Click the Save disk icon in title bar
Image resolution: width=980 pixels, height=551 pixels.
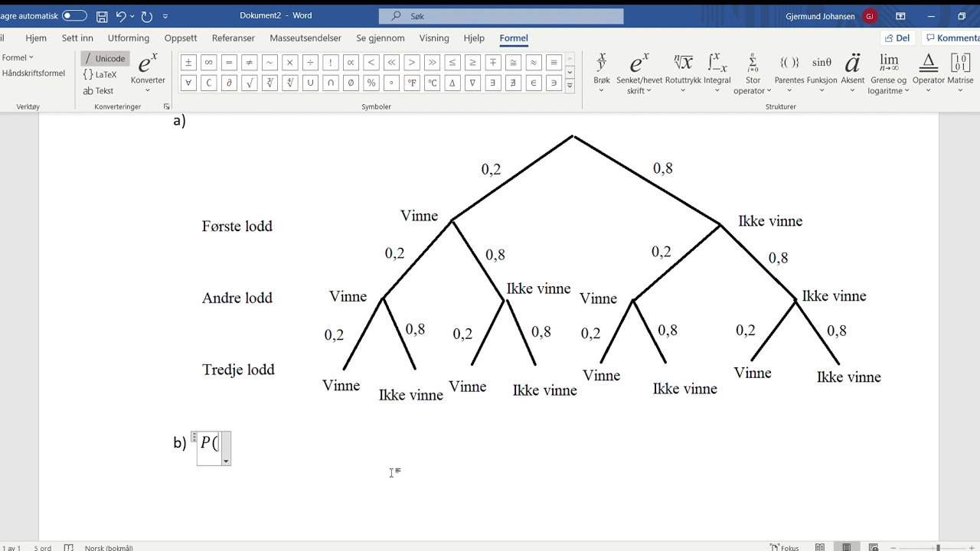click(x=102, y=15)
